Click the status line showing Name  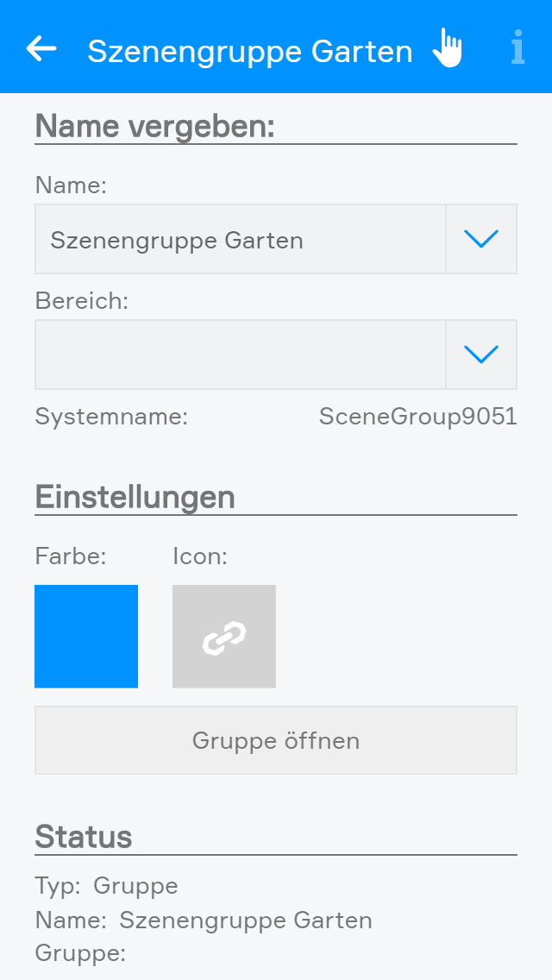click(204, 920)
